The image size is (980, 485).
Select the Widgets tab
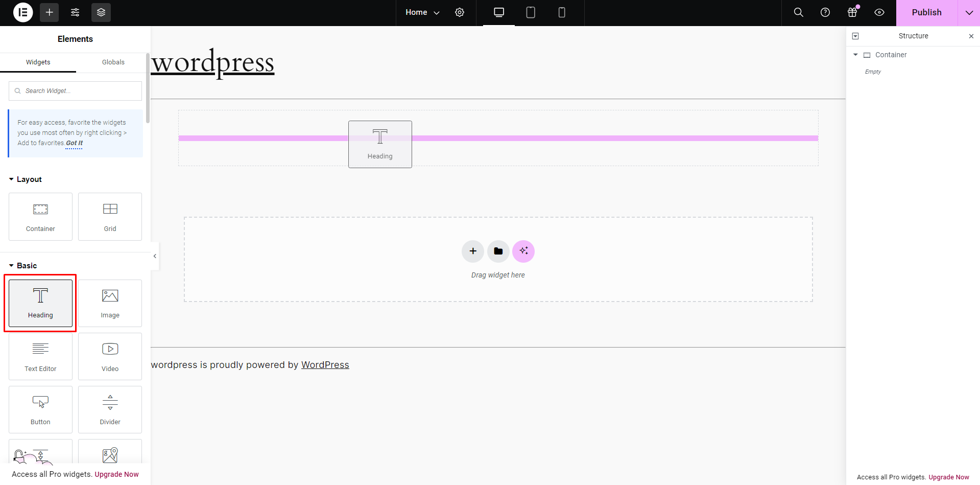click(x=38, y=62)
